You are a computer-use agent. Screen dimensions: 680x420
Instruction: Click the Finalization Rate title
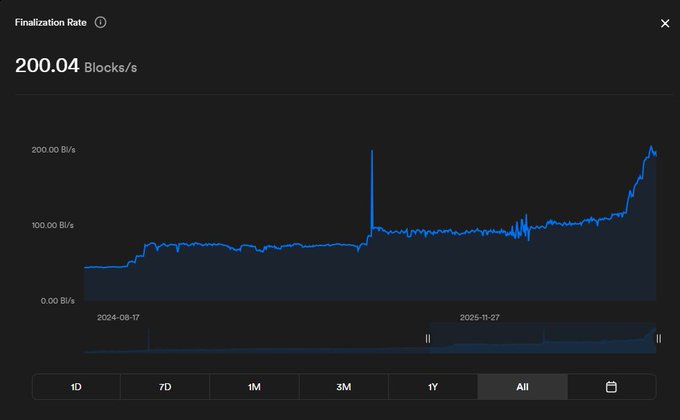pyautogui.click(x=51, y=23)
